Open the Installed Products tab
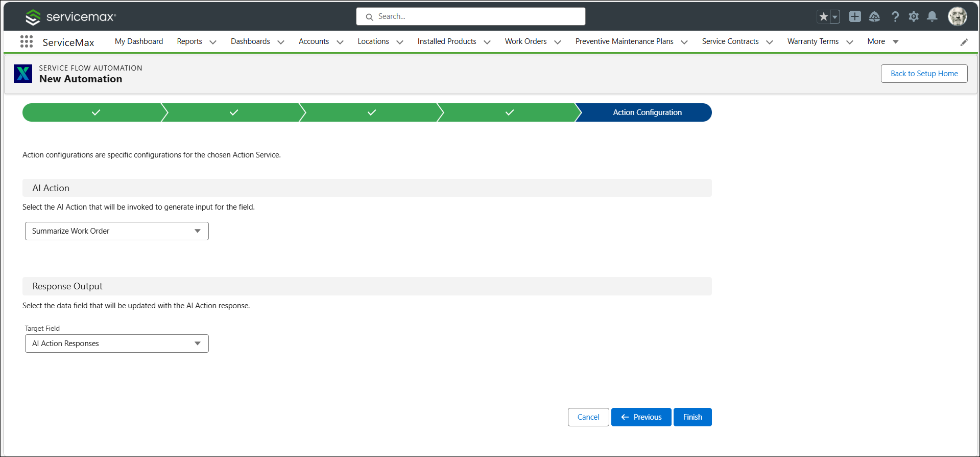980x457 pixels. 447,41
